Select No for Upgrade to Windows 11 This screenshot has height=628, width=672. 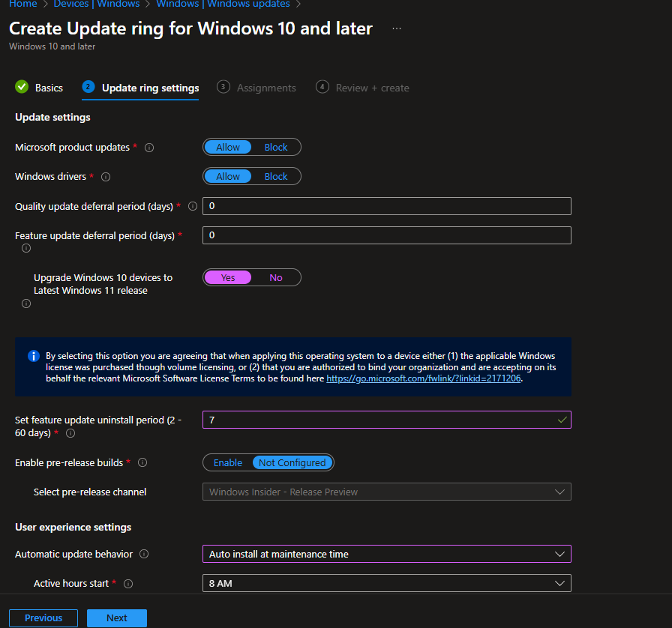click(276, 278)
